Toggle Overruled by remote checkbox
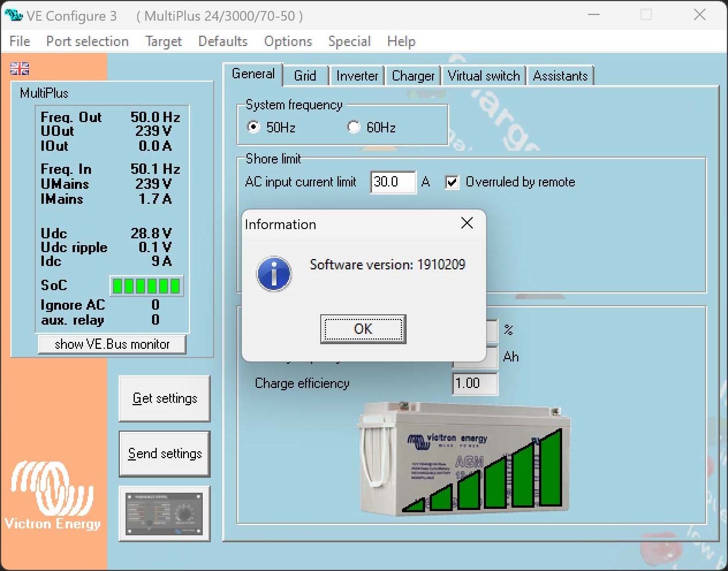 (x=452, y=182)
